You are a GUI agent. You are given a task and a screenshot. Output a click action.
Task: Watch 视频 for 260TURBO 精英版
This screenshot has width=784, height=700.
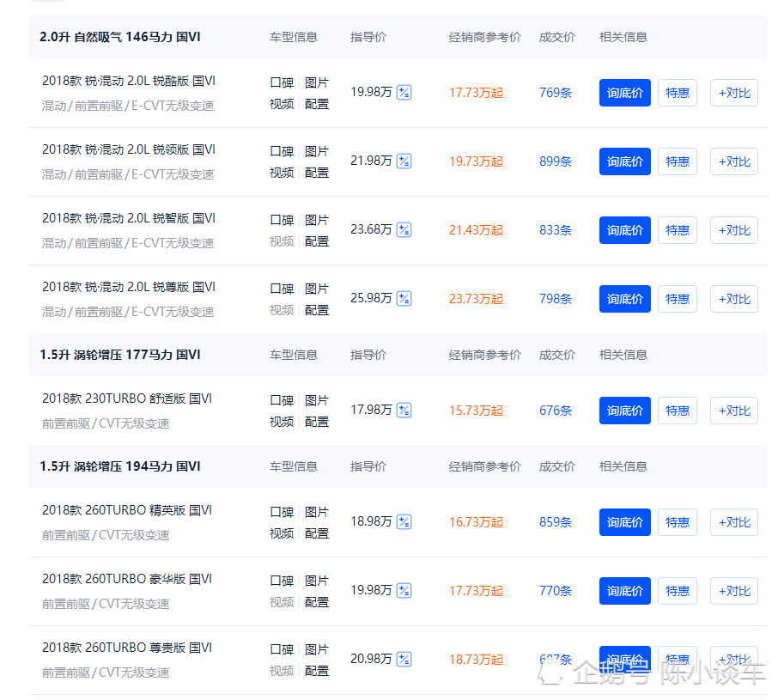tap(282, 533)
